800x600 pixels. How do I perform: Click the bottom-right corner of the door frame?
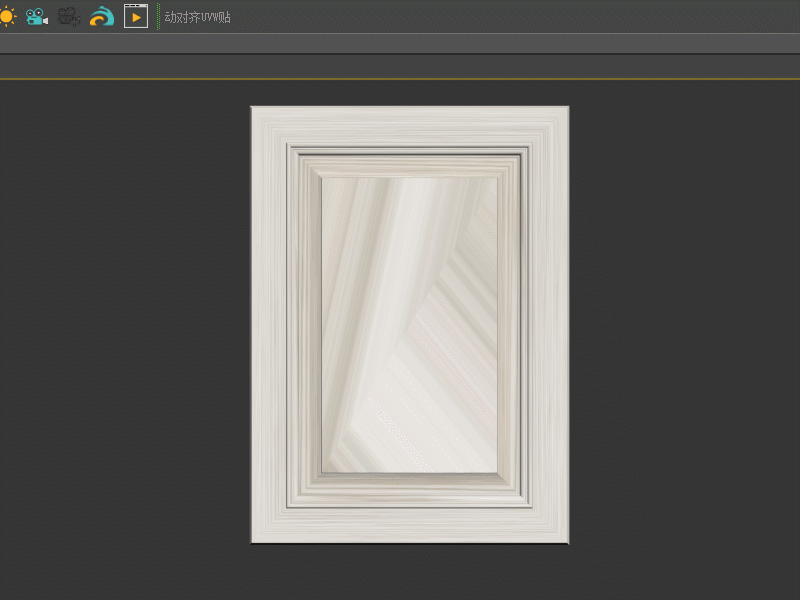pos(565,539)
